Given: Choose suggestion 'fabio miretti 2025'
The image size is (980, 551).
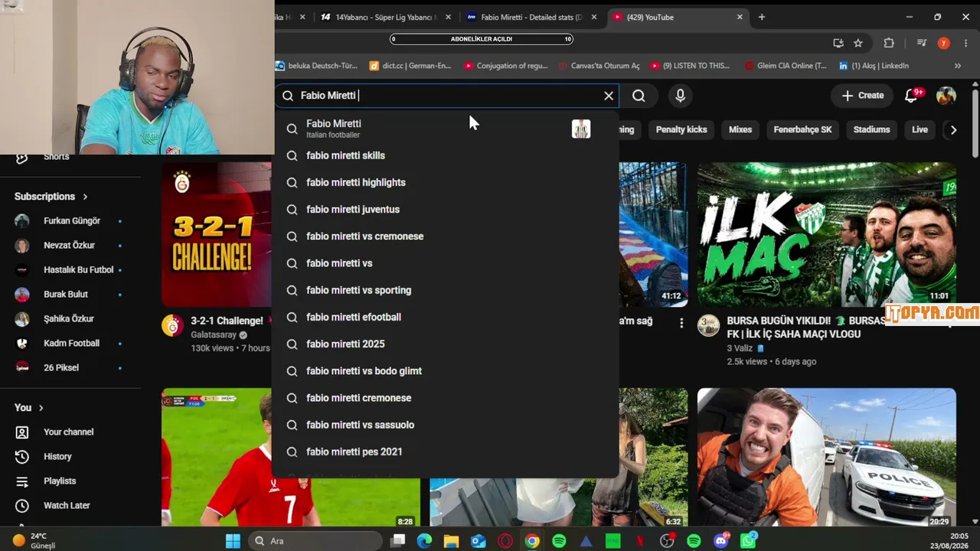Looking at the screenshot, I should click(445, 344).
